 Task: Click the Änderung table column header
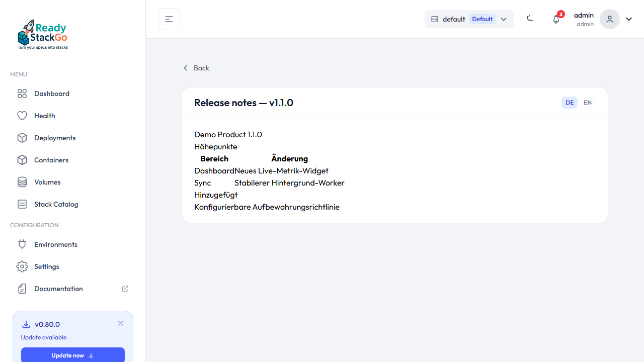click(x=289, y=158)
